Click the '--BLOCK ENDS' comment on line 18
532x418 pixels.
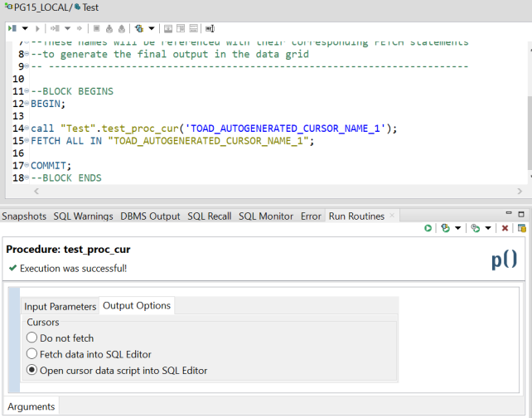[66, 178]
